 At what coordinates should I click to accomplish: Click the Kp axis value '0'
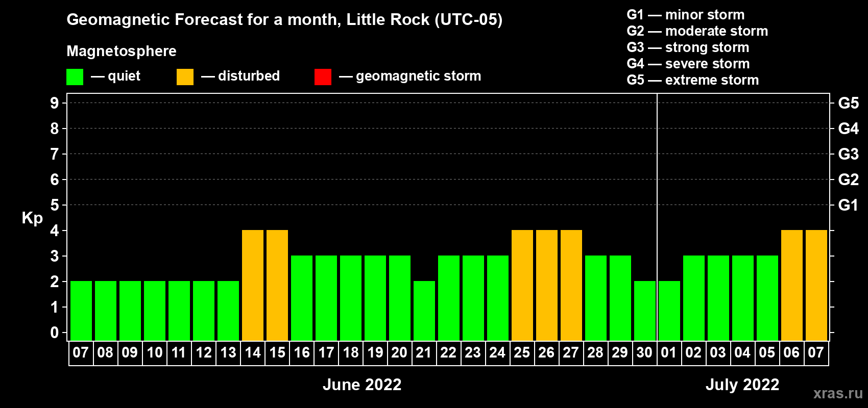coord(55,333)
